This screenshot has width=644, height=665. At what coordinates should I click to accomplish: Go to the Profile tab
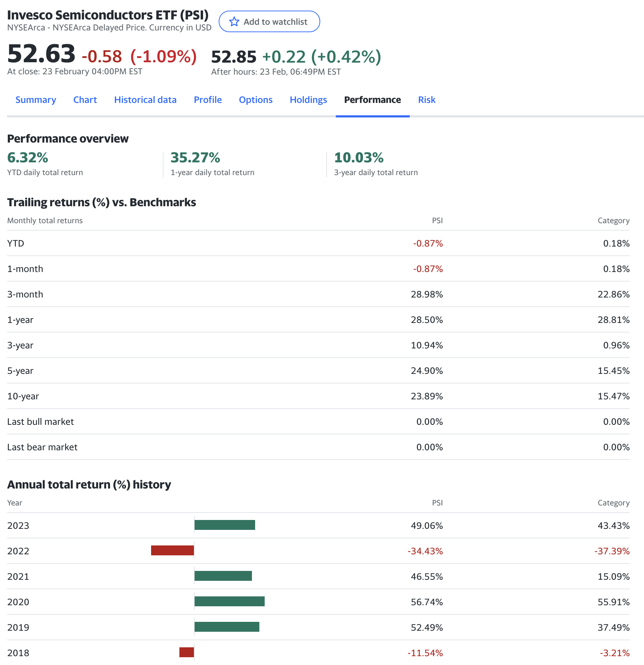[x=208, y=100]
